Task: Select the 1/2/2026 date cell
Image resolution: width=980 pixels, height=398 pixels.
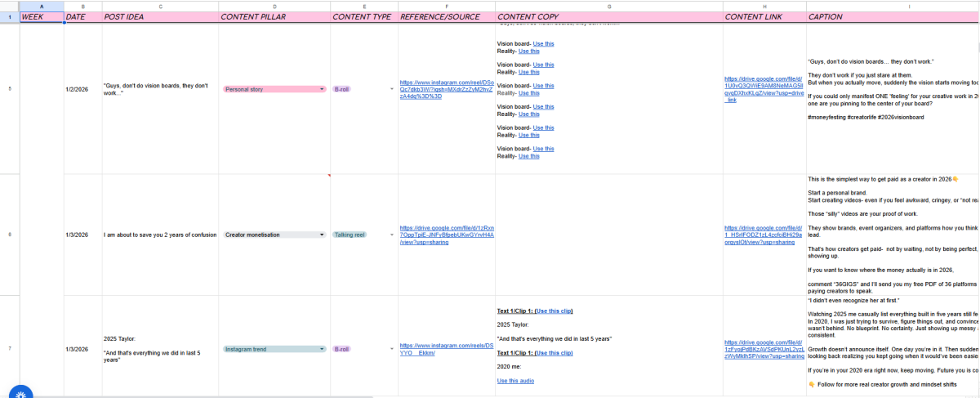Action: click(x=82, y=89)
